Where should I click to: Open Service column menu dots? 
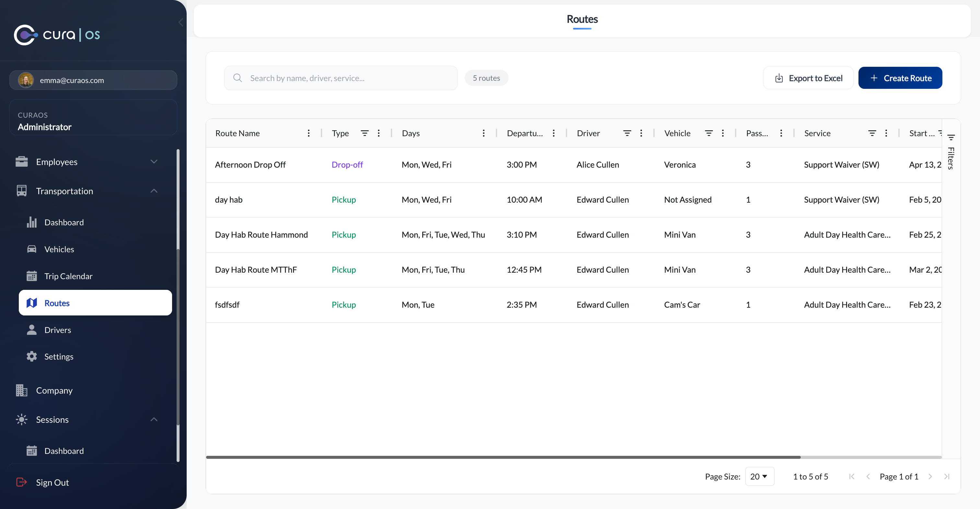(886, 133)
